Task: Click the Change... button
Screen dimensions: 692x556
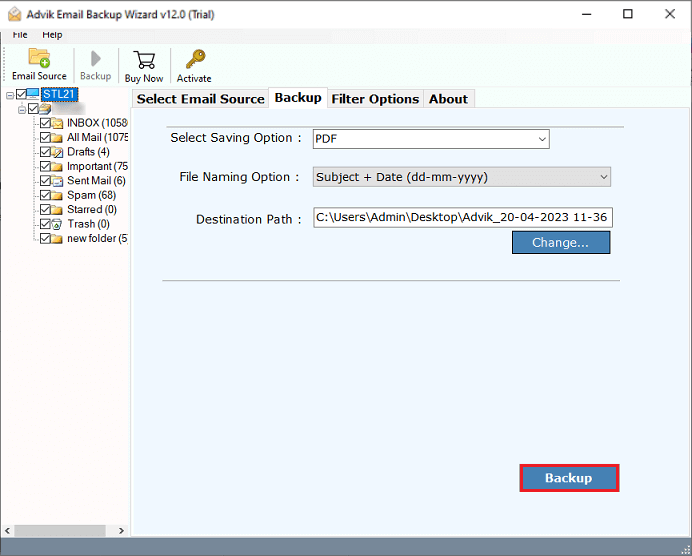Action: [560, 242]
